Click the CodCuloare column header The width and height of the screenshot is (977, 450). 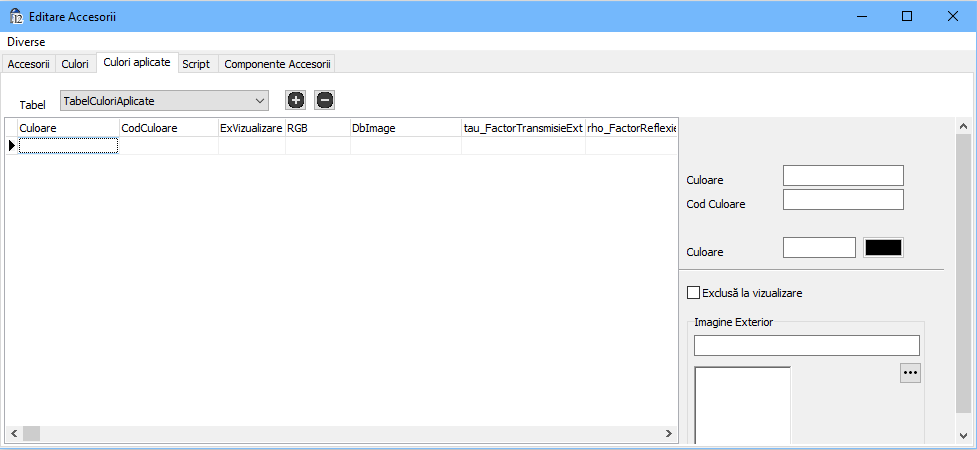[168, 128]
